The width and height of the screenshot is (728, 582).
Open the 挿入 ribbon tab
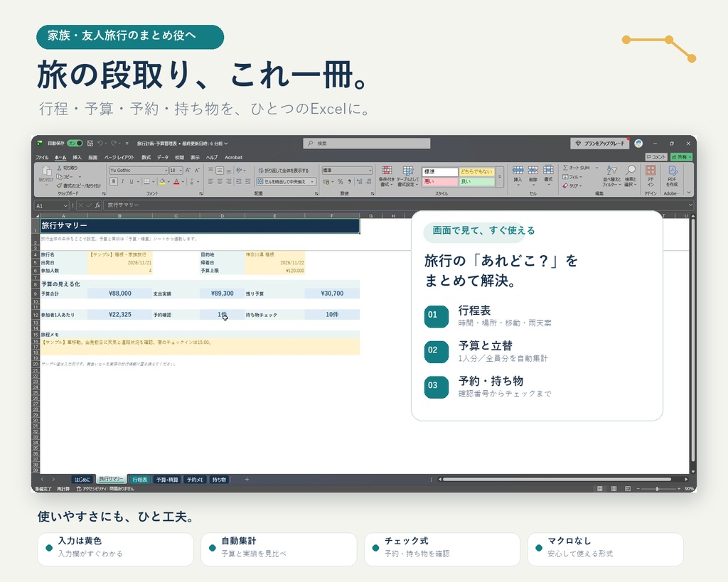[x=77, y=157]
